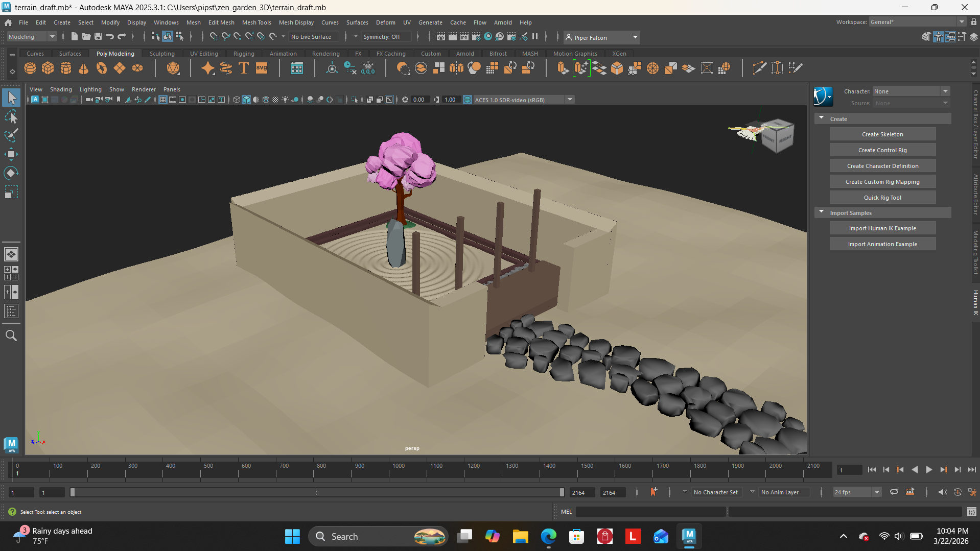
Task: Toggle color management ON button in viewport
Action: [x=468, y=100]
